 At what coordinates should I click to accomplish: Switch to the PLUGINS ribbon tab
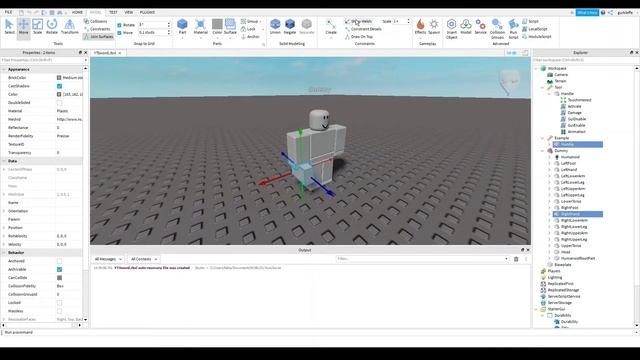147,12
